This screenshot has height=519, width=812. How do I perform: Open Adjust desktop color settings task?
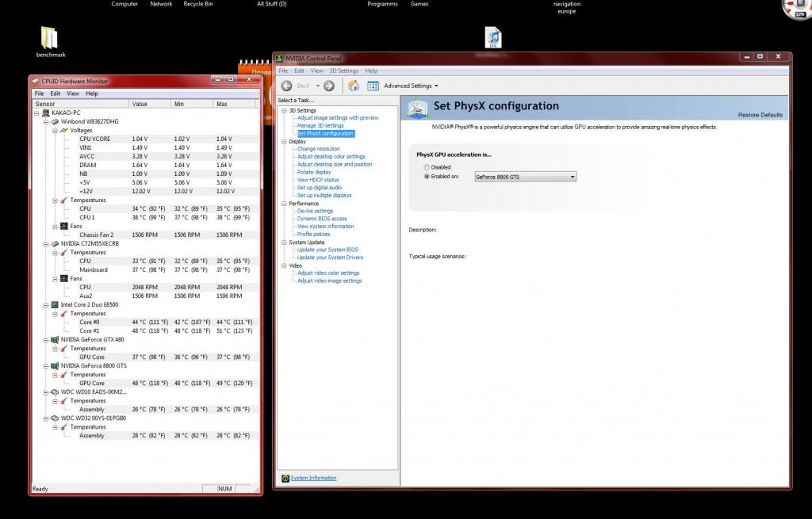click(331, 157)
